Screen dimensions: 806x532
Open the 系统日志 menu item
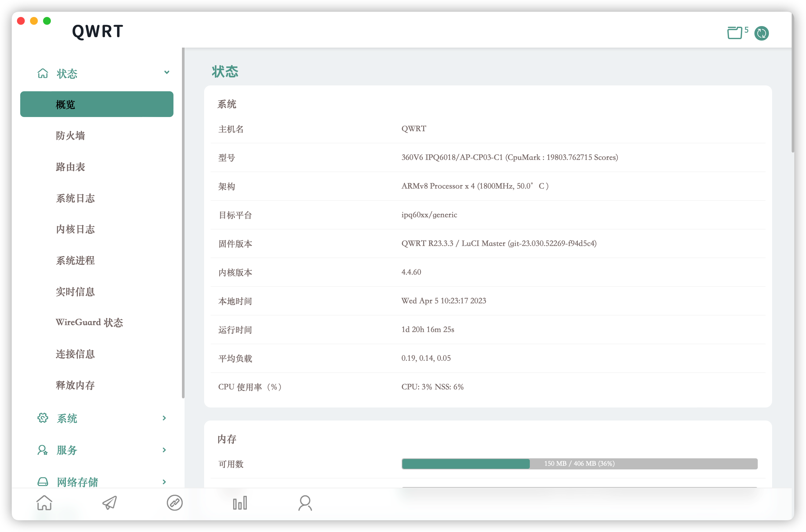click(x=75, y=198)
